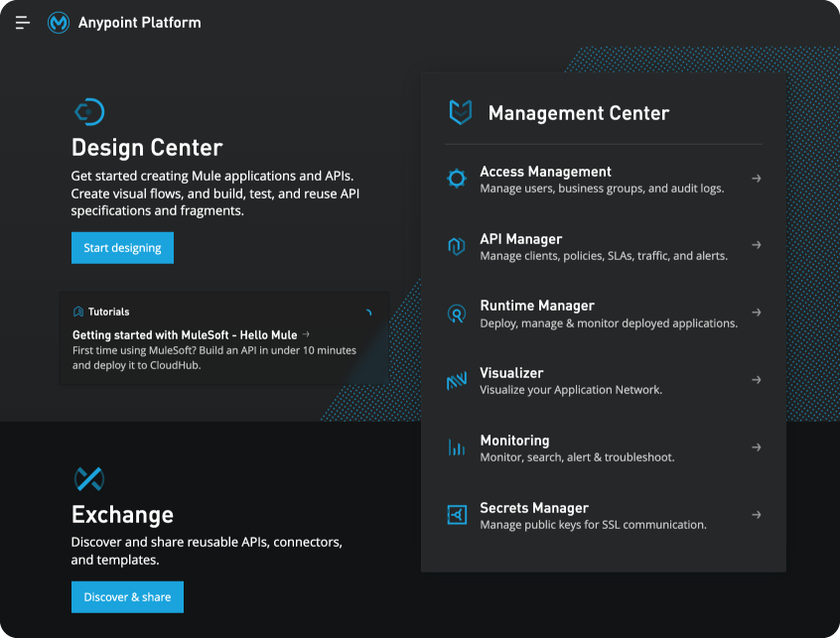Select the Runtime Manager icon
This screenshot has width=840, height=638.
tap(457, 313)
